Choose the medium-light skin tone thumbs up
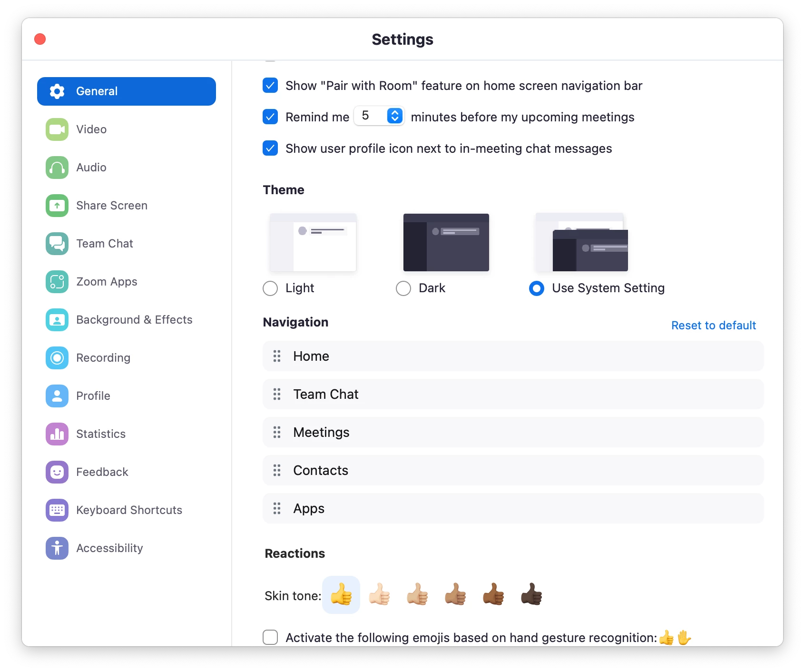The height and width of the screenshot is (672, 805). [417, 595]
